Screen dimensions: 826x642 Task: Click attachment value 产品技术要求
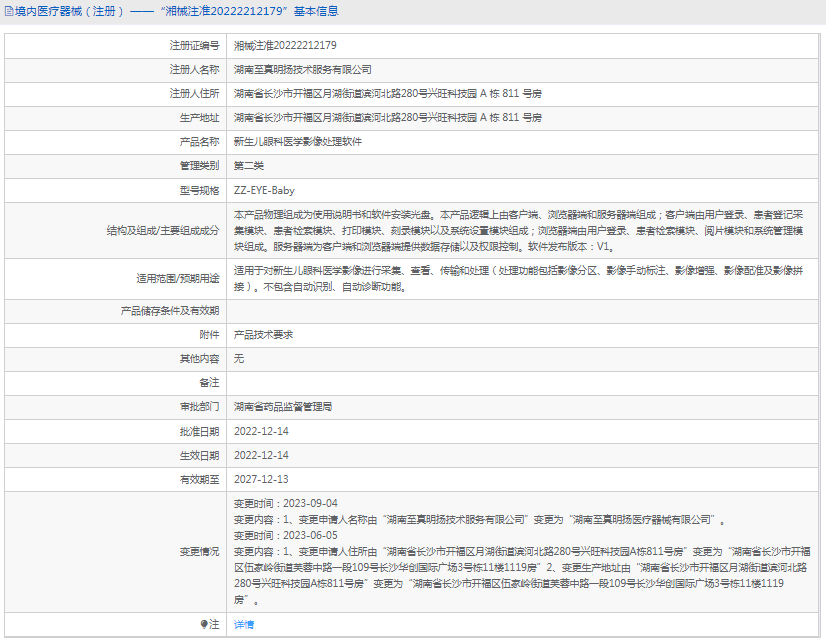(263, 335)
